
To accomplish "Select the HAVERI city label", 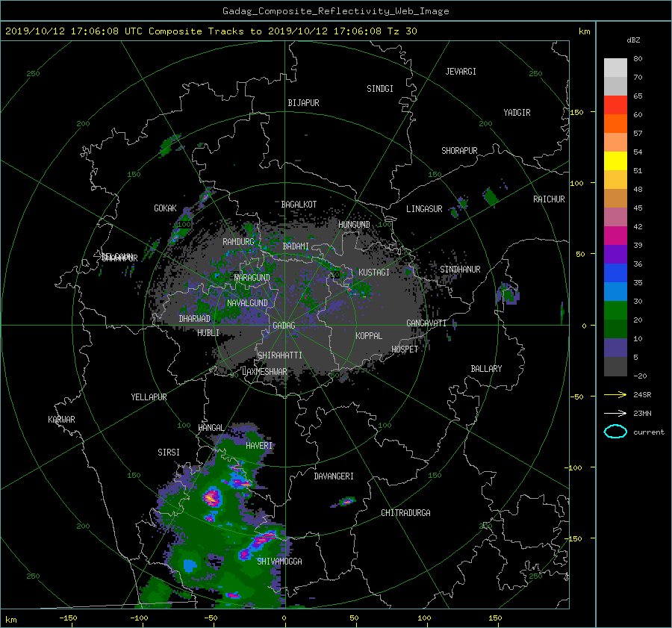I will pyautogui.click(x=259, y=446).
